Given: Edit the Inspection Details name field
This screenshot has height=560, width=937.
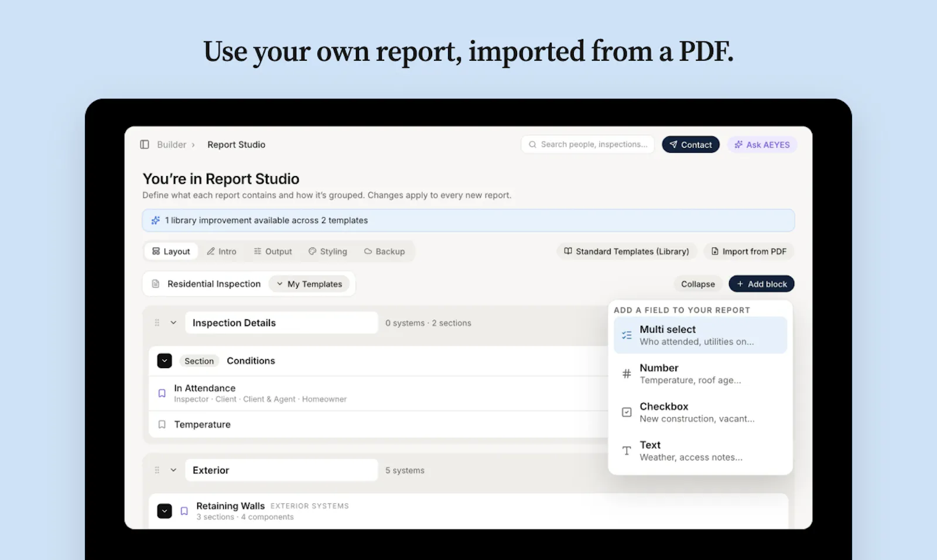Looking at the screenshot, I should [x=282, y=322].
